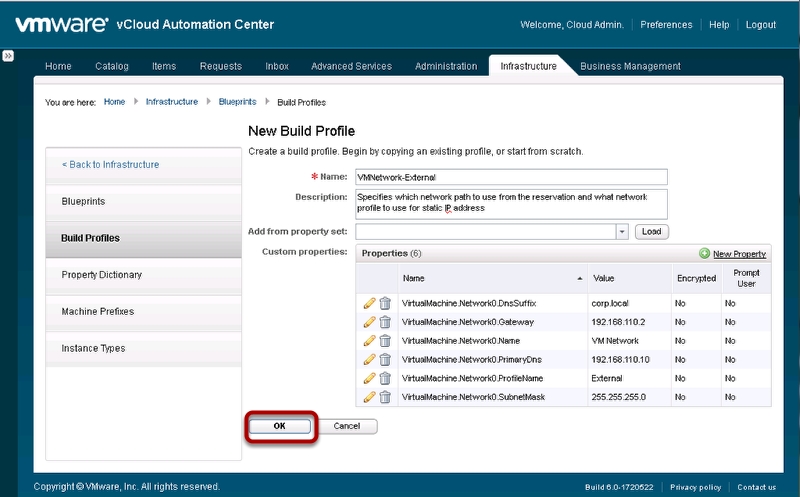Image resolution: width=800 pixels, height=497 pixels.
Task: Switch to the Administration tab
Action: pyautogui.click(x=446, y=66)
